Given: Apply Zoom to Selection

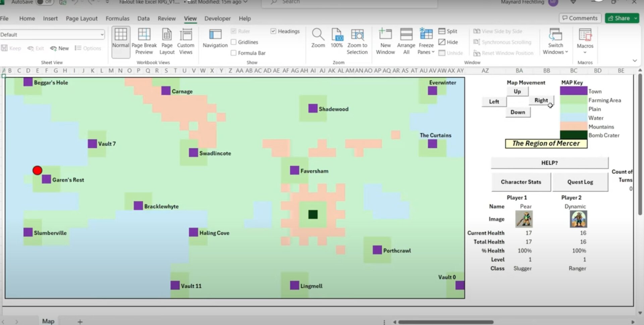Looking at the screenshot, I should click(357, 41).
